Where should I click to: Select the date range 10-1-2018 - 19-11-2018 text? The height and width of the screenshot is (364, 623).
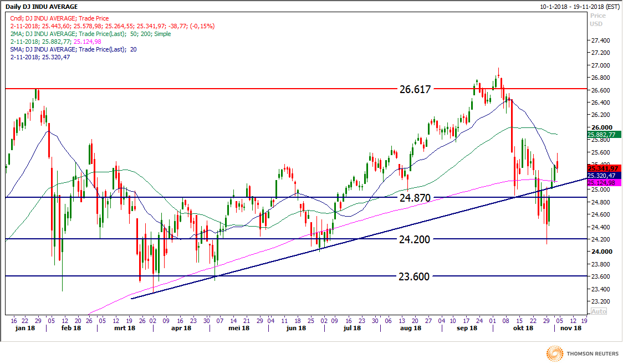580,7
